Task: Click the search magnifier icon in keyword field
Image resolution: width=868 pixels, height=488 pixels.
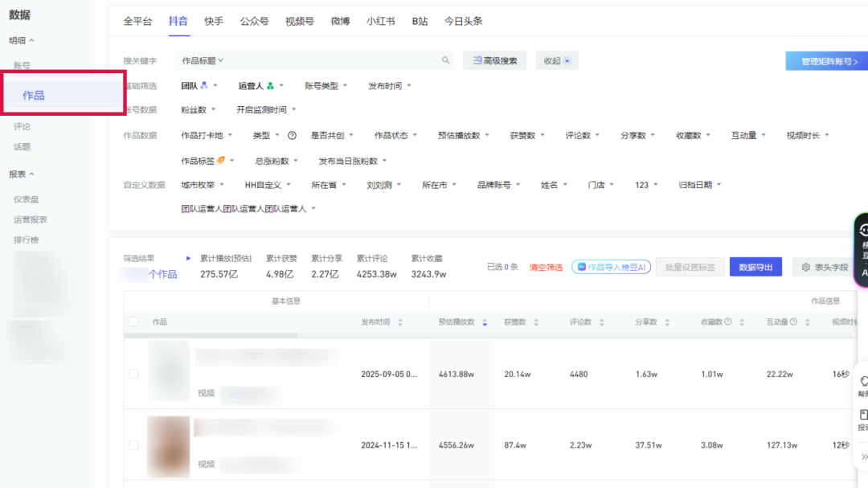Action: tap(446, 60)
